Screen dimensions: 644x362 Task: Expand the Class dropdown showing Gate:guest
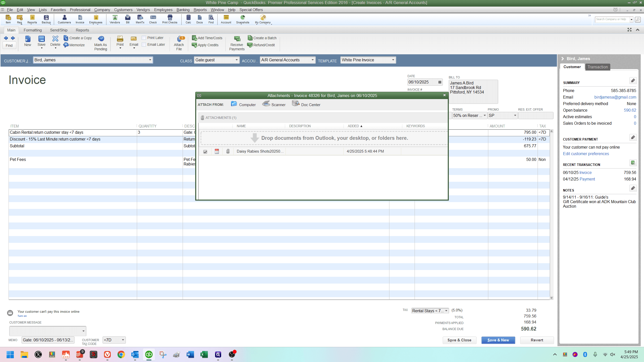tap(236, 60)
